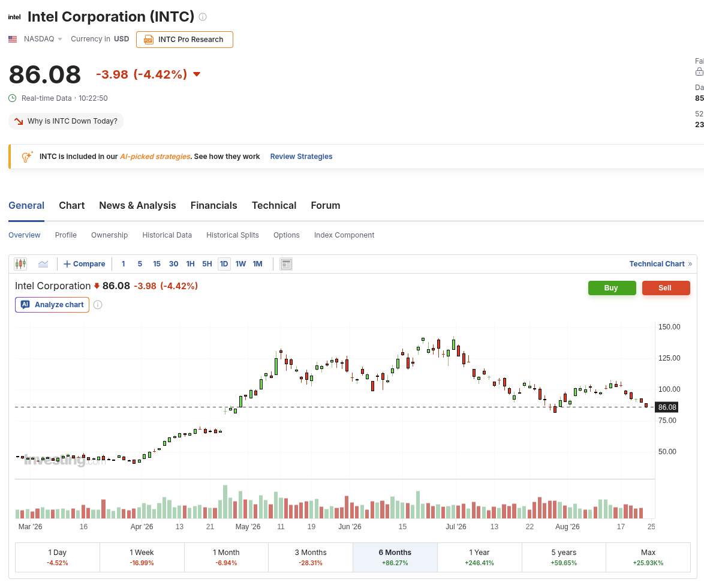The height and width of the screenshot is (588, 704).
Task: Set chart interval to 1 minute
Action: point(123,264)
